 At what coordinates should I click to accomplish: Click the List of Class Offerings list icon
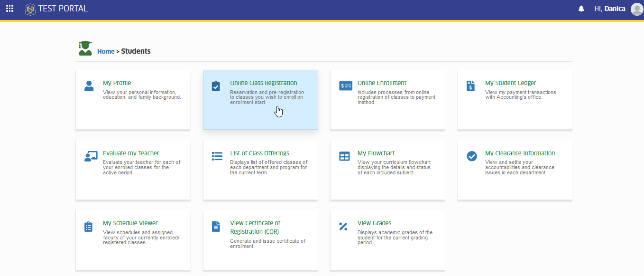pyautogui.click(x=217, y=156)
